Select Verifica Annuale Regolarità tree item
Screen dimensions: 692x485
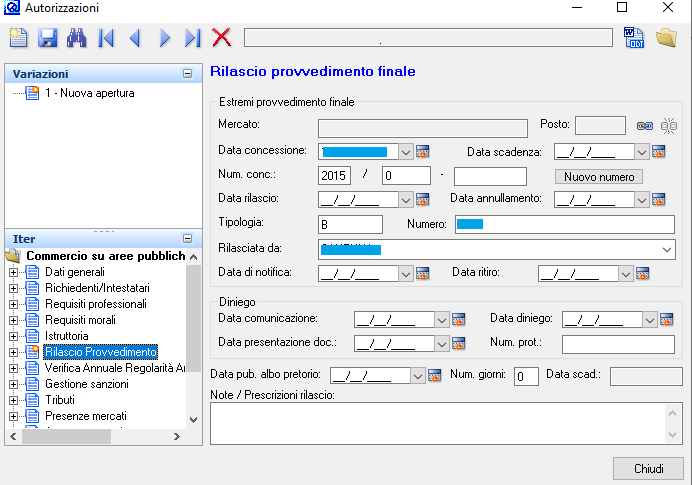point(115,368)
